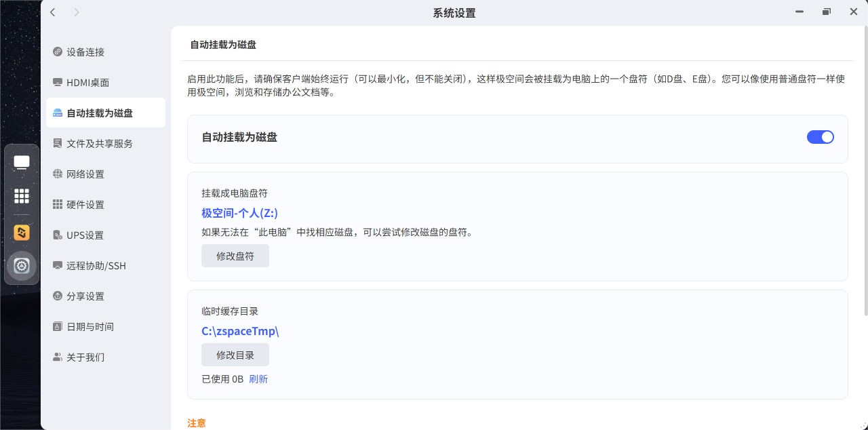Click the 刷新 link to refresh usage
868x430 pixels.
(258, 379)
